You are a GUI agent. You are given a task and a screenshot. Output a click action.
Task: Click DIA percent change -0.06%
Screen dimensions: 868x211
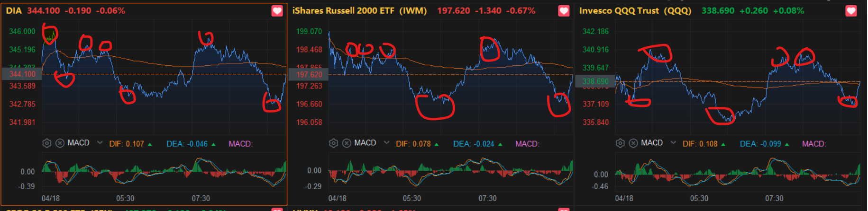[110, 10]
